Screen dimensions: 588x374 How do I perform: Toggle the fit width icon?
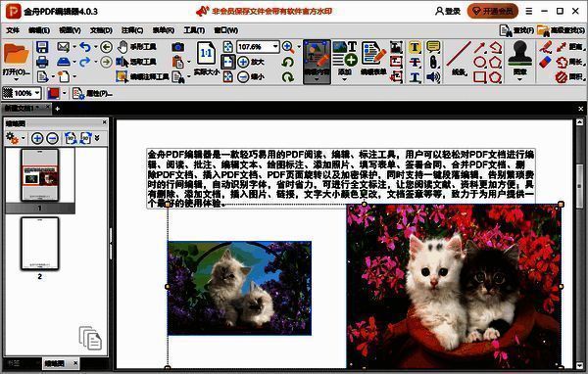click(228, 62)
